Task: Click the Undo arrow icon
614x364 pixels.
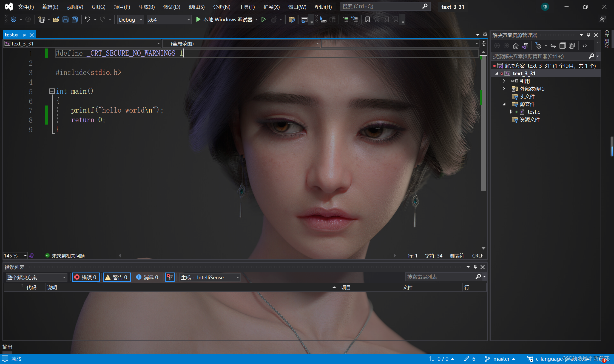Action: pyautogui.click(x=87, y=19)
